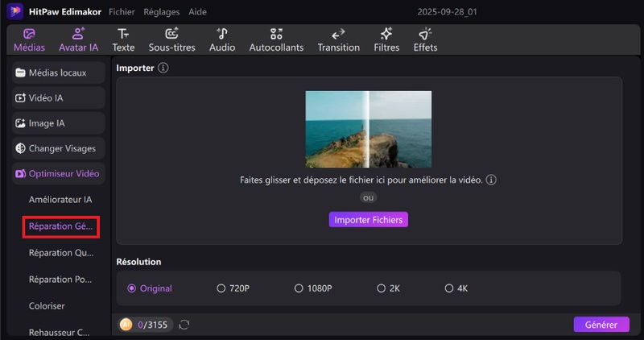The image size is (644, 340).
Task: Select the 720P resolution option
Action: (221, 288)
